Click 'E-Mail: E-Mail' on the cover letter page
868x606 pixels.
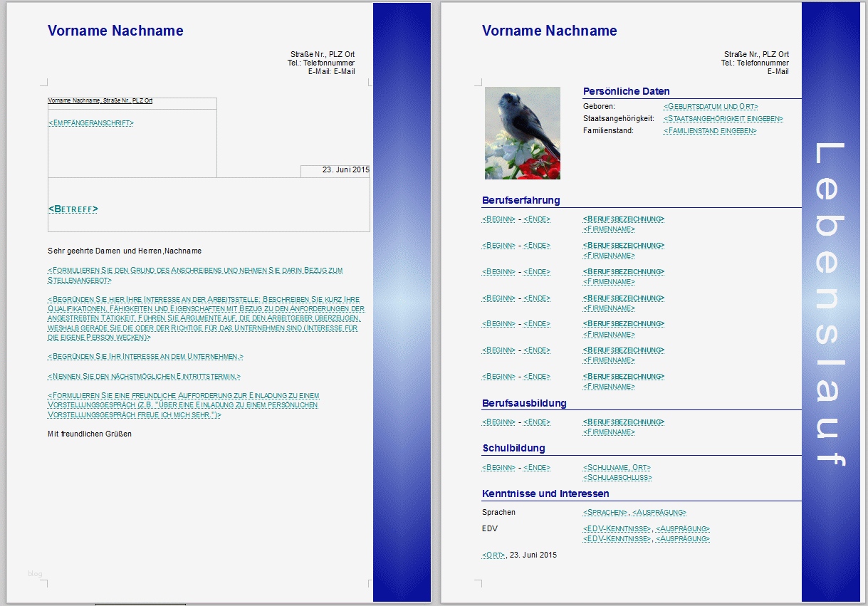[x=332, y=71]
